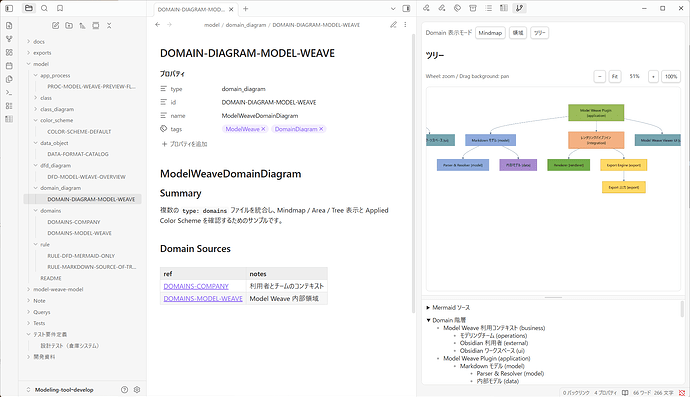Click the orange レンダリング node in diagram

pos(596,140)
